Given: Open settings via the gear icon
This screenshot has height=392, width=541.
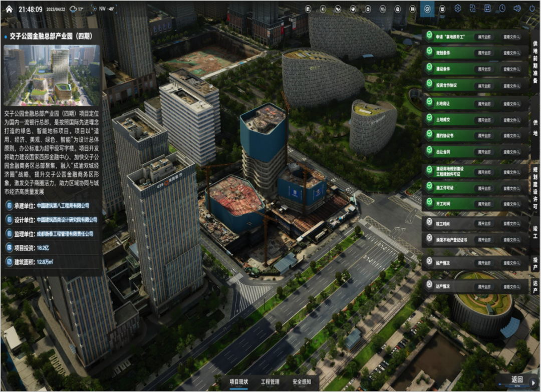Looking at the screenshot, I should tap(457, 9).
